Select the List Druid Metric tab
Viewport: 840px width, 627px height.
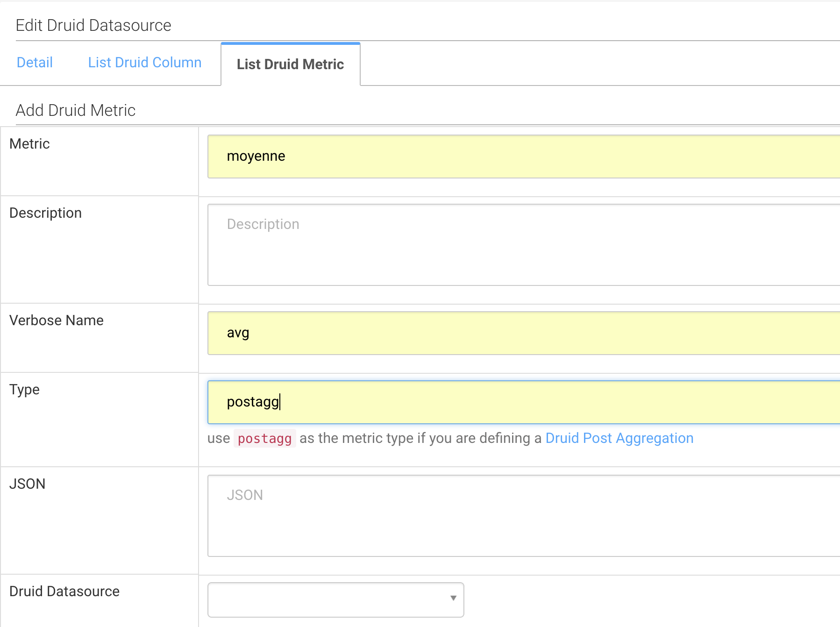click(x=290, y=64)
